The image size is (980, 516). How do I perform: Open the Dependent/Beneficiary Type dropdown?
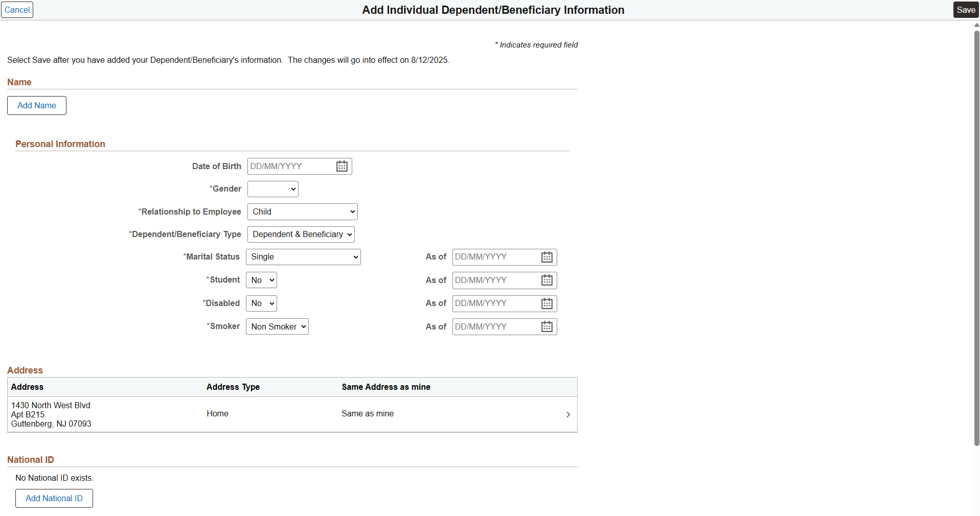click(301, 234)
